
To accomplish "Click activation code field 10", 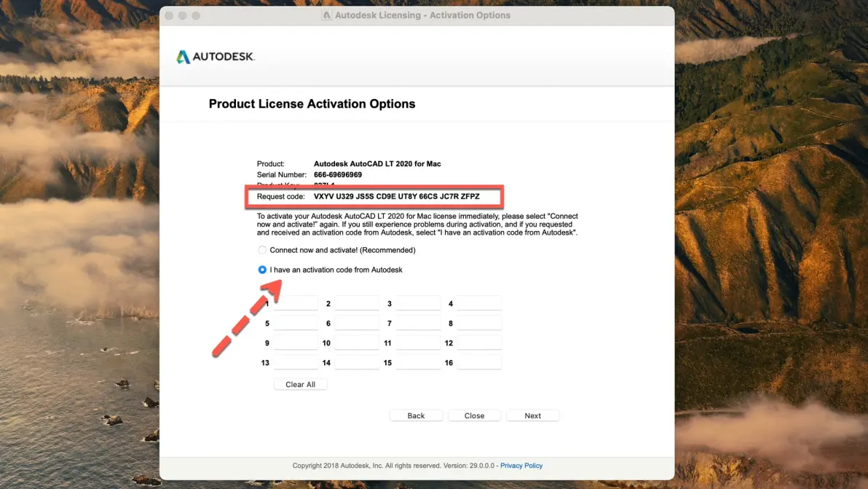I will pyautogui.click(x=357, y=343).
